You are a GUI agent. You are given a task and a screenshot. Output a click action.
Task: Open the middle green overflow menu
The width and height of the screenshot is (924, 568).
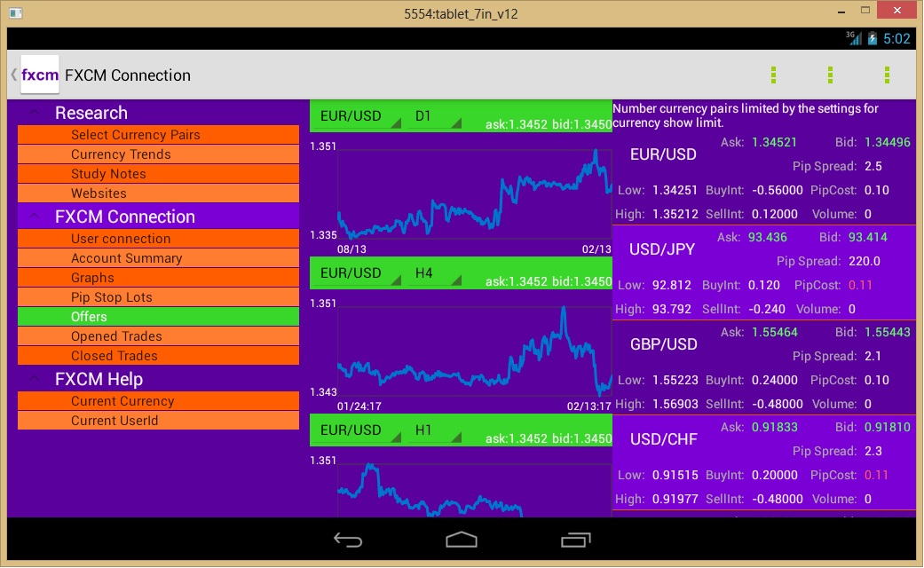point(830,75)
